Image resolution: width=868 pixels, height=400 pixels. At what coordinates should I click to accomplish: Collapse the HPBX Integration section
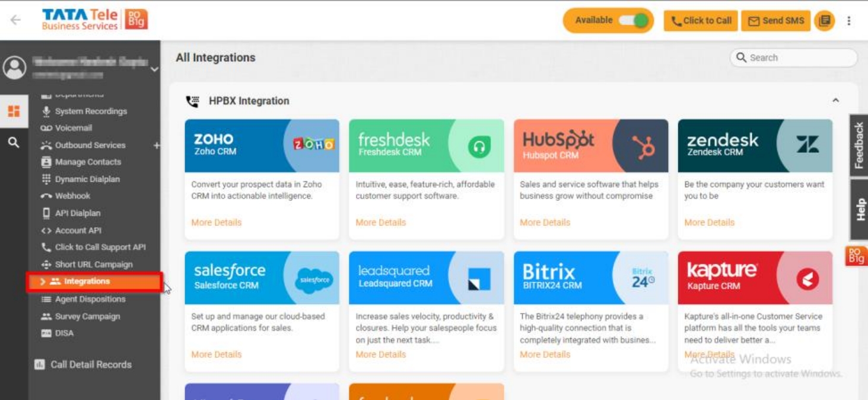point(835,101)
